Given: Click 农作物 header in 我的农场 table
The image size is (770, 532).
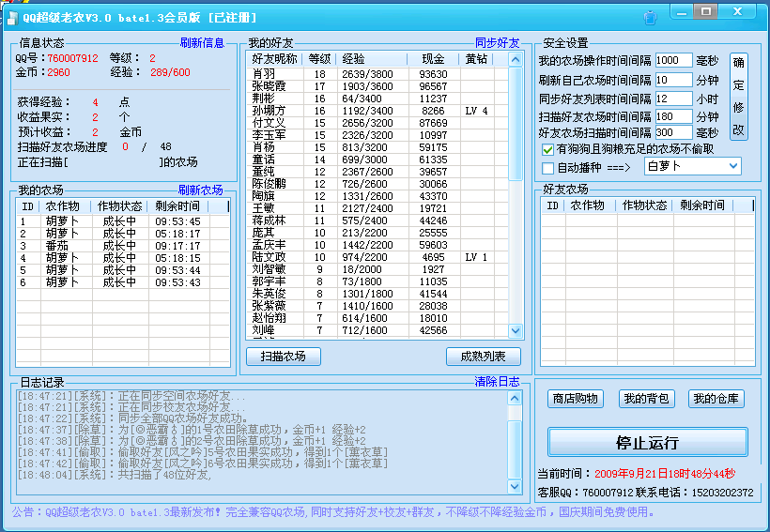Looking at the screenshot, I should coord(67,206).
